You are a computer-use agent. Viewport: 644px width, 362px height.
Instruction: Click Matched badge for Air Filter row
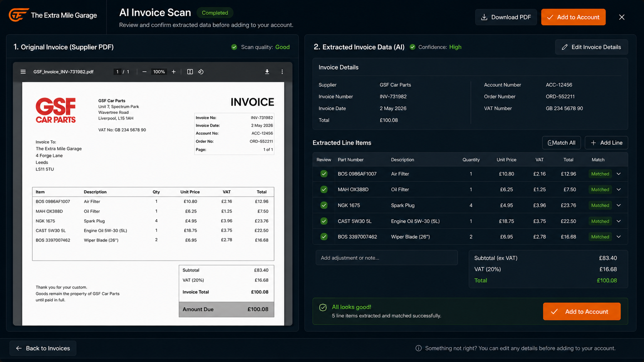(600, 174)
